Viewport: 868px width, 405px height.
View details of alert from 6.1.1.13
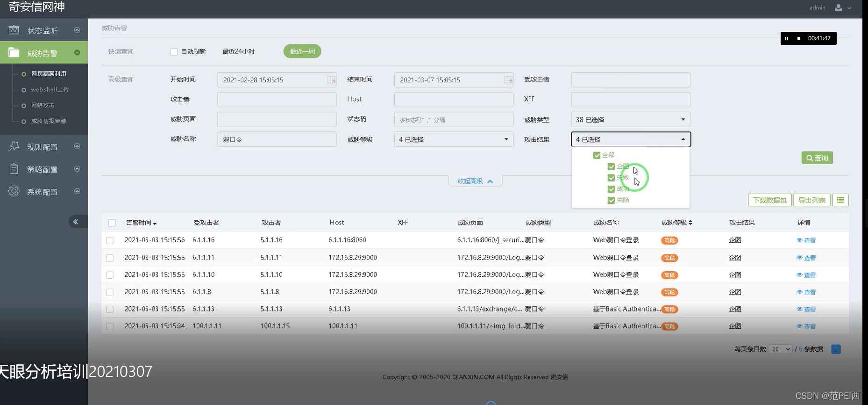[806, 309]
